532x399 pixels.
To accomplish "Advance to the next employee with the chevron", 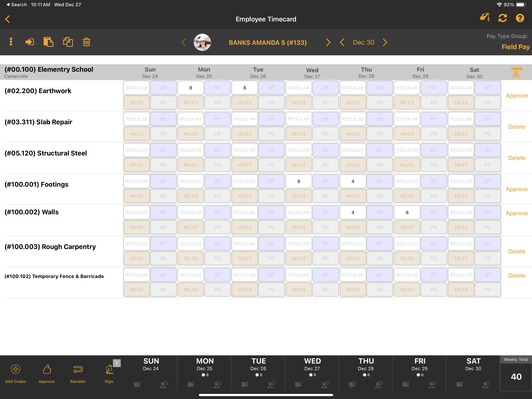I will (x=328, y=42).
